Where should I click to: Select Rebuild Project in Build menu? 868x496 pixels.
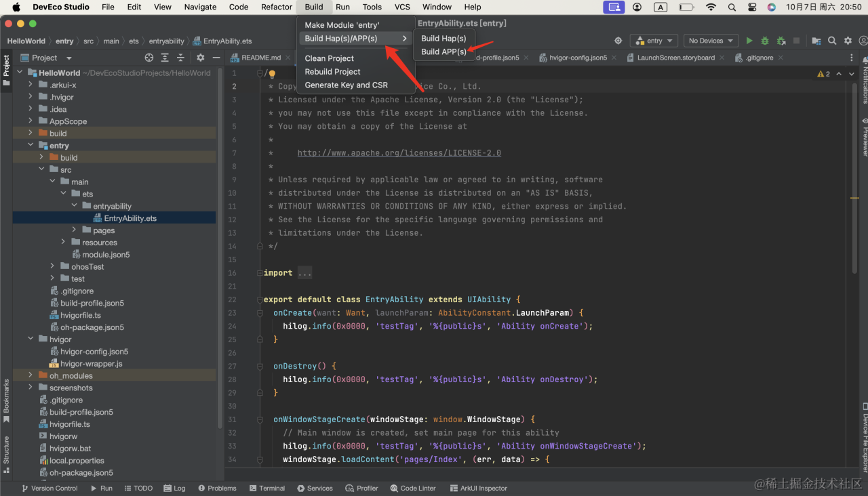356,72
